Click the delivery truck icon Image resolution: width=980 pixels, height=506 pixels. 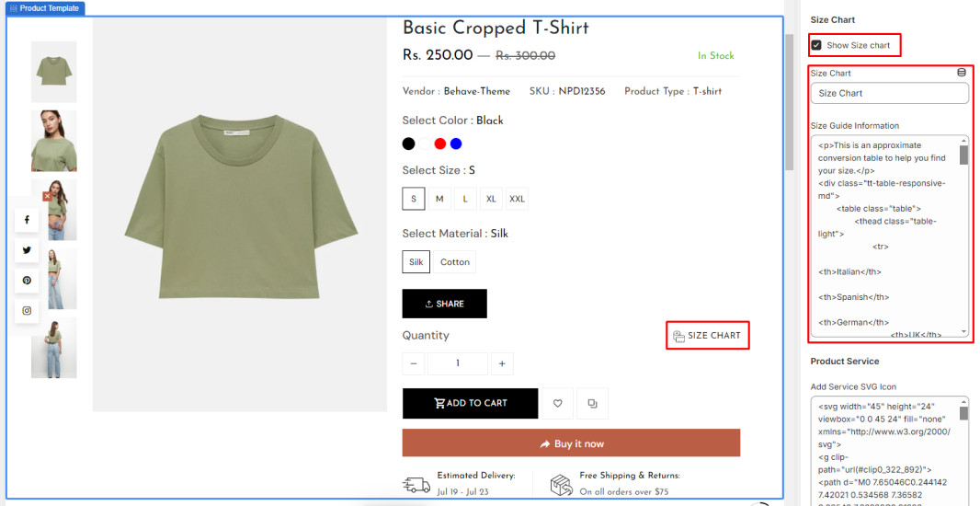click(416, 485)
